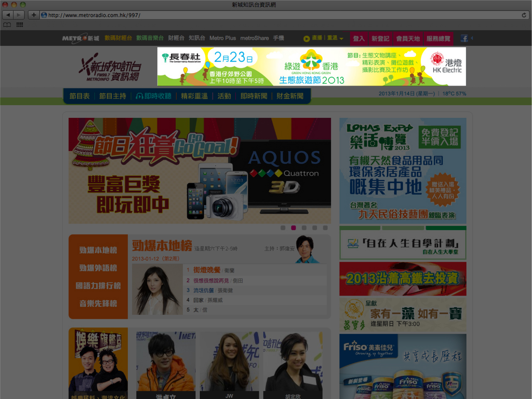Click the 節目狂賞 Go Go Goal carousel banner
The width and height of the screenshot is (532, 399).
coord(200,171)
